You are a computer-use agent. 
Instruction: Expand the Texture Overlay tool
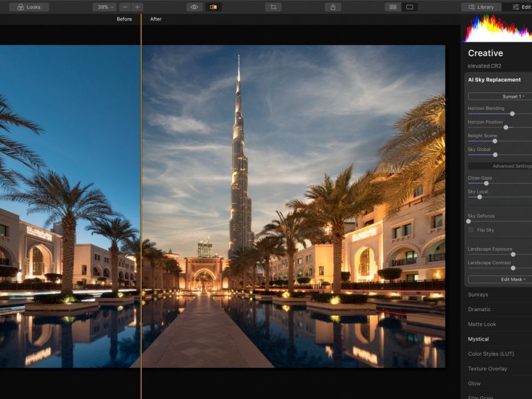pyautogui.click(x=487, y=369)
